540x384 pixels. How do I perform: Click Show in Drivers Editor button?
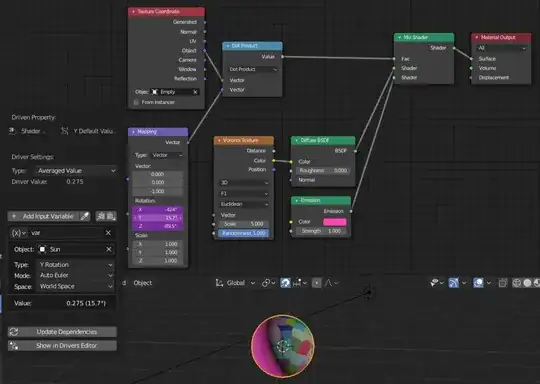(62, 345)
